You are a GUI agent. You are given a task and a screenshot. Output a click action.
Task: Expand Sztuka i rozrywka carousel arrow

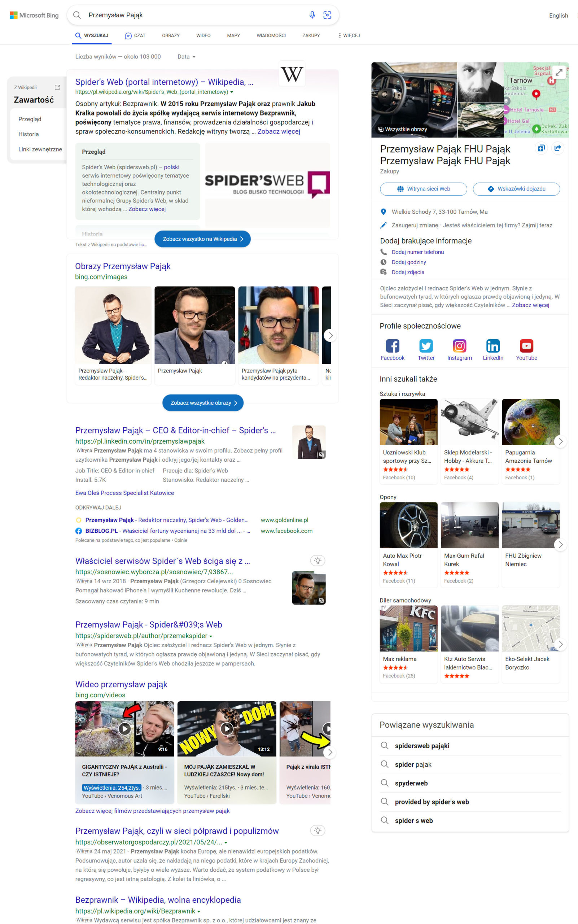pyautogui.click(x=560, y=441)
